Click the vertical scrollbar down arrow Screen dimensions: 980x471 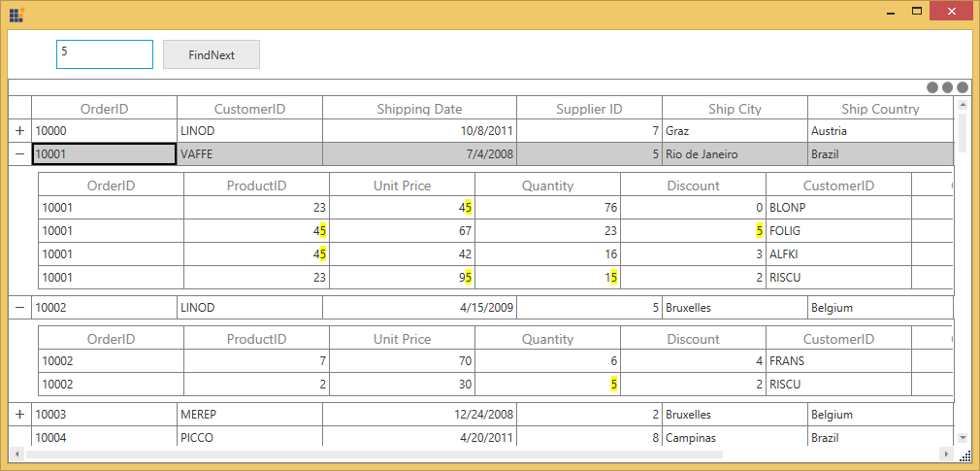(x=963, y=437)
